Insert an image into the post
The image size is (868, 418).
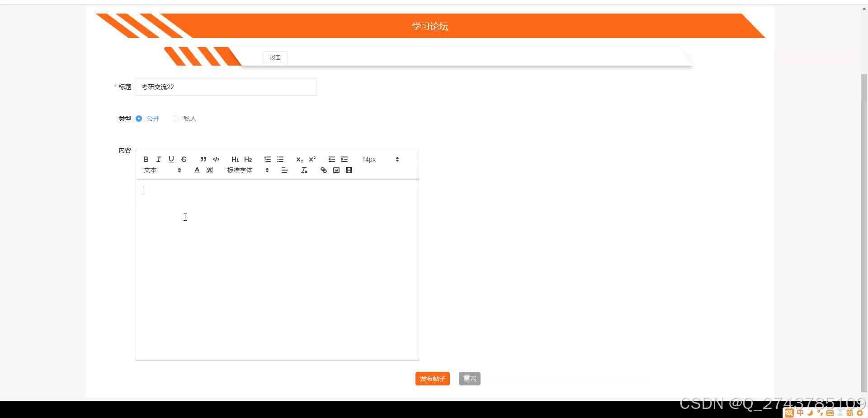pos(336,170)
